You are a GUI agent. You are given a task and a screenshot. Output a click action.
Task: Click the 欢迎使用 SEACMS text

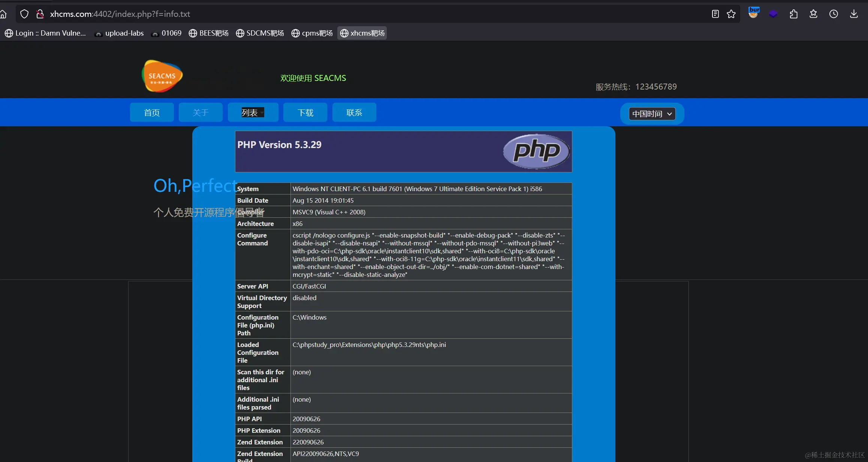click(313, 78)
